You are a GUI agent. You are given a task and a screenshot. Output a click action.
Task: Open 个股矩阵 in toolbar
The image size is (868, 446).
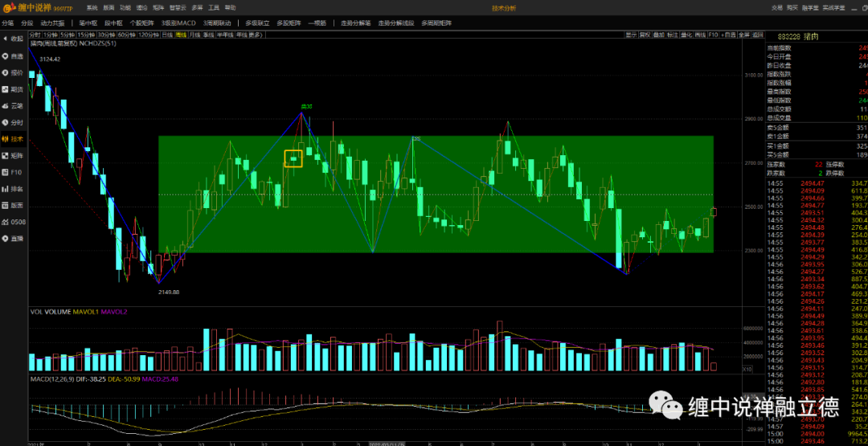[141, 23]
